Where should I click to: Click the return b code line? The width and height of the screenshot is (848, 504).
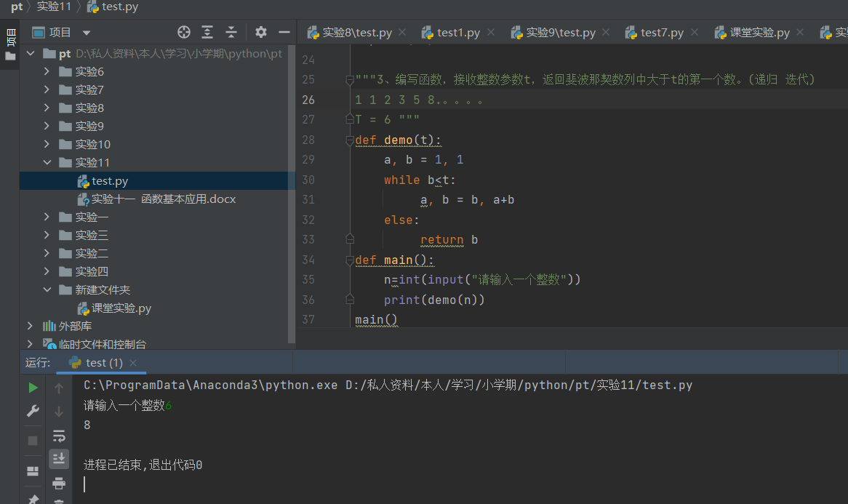tap(449, 239)
